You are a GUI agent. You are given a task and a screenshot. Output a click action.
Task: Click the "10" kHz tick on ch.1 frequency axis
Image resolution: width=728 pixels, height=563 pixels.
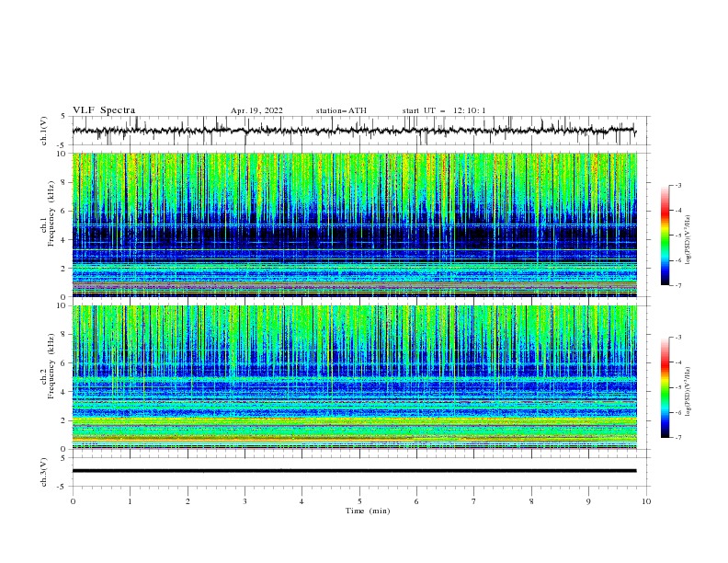[x=61, y=154]
